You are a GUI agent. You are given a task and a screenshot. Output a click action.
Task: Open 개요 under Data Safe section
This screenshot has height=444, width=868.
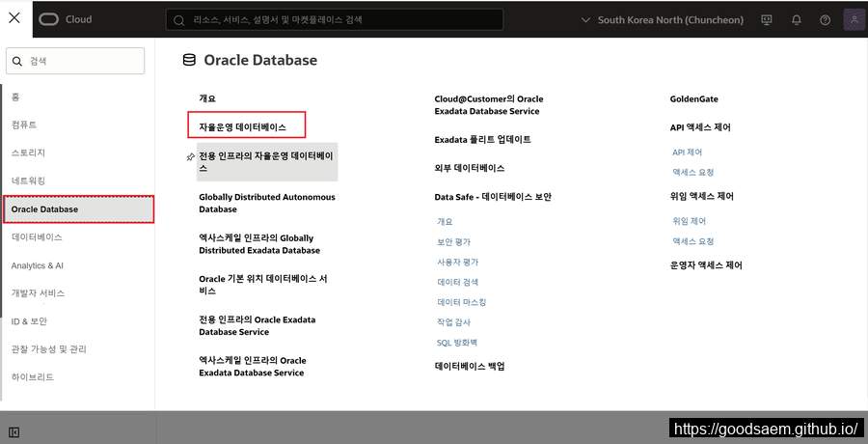[445, 221]
